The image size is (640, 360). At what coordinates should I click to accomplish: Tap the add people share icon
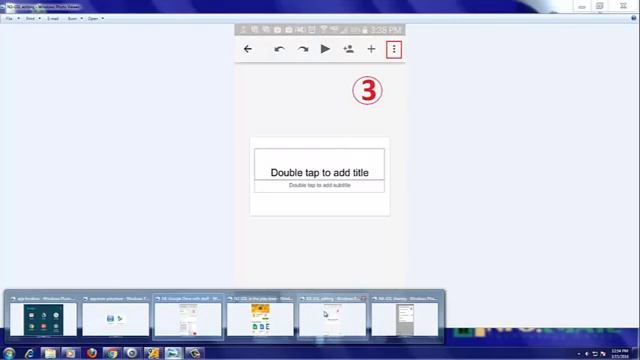pyautogui.click(x=348, y=49)
